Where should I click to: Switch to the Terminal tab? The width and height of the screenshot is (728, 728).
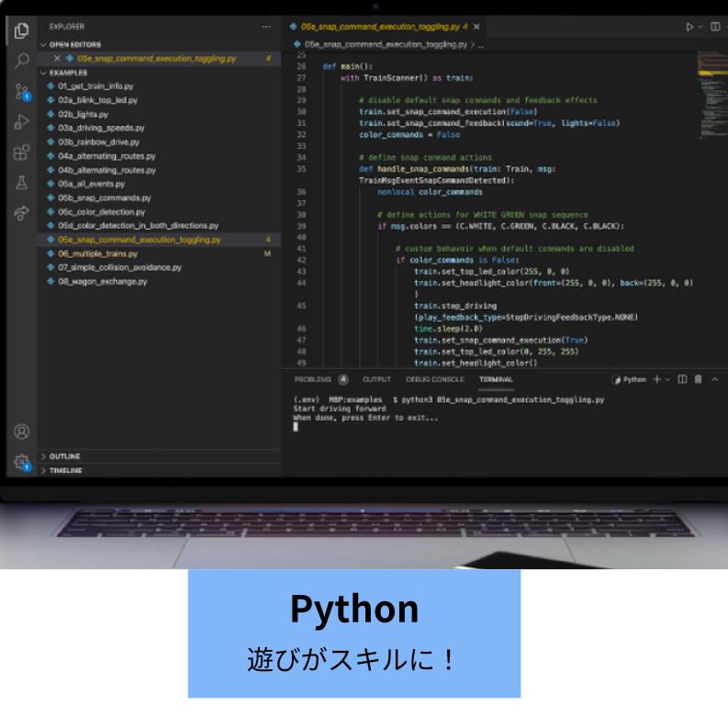[x=496, y=379]
